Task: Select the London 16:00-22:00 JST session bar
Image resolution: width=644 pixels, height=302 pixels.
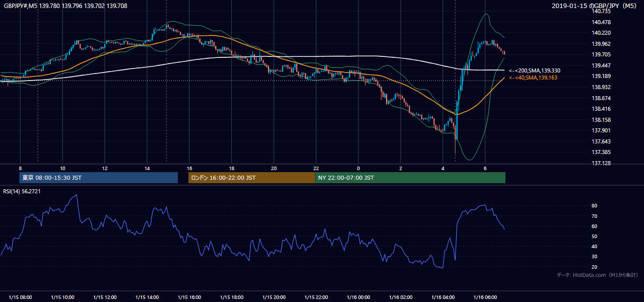Action: click(251, 178)
